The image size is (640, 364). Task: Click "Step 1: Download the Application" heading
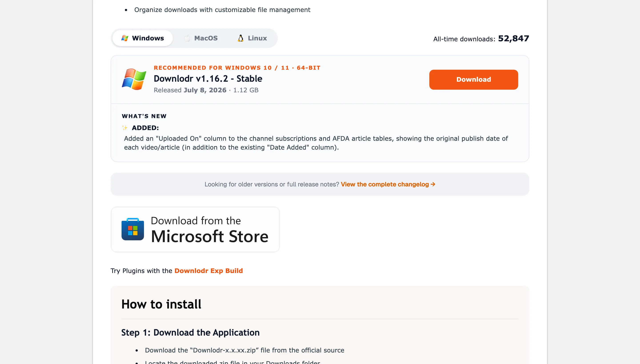click(x=190, y=332)
